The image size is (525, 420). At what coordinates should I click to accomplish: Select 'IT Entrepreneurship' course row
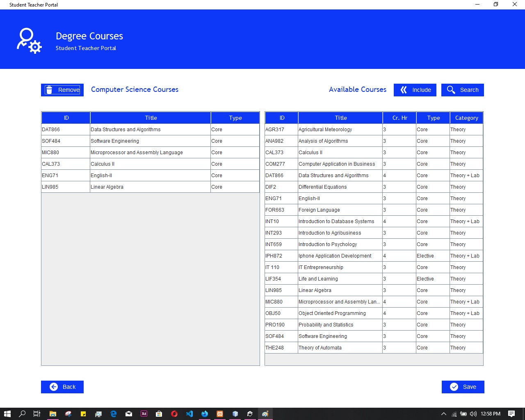point(374,267)
